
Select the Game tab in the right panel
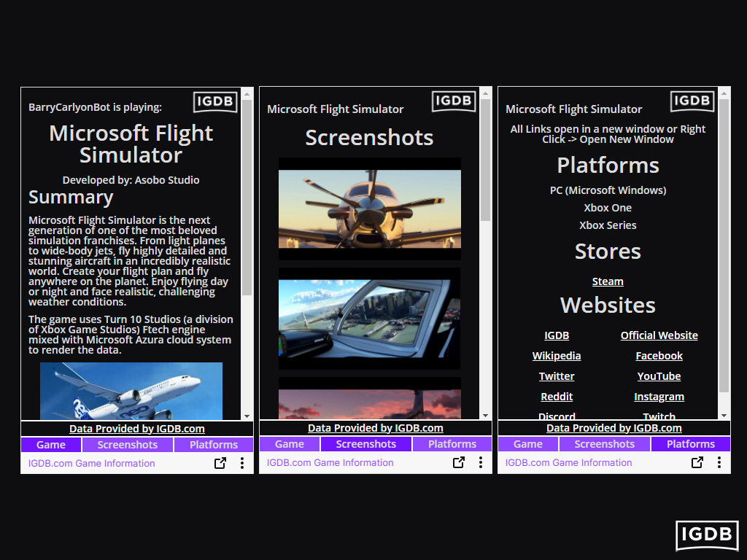point(528,444)
